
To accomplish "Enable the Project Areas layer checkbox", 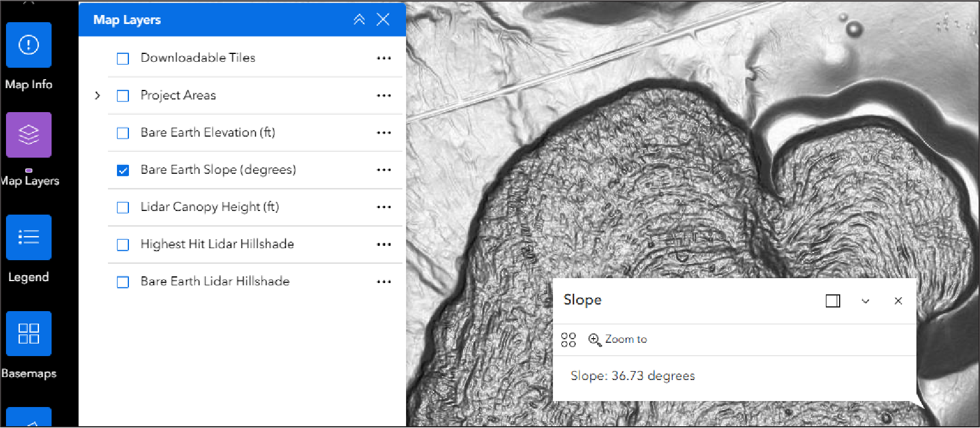I will [123, 96].
